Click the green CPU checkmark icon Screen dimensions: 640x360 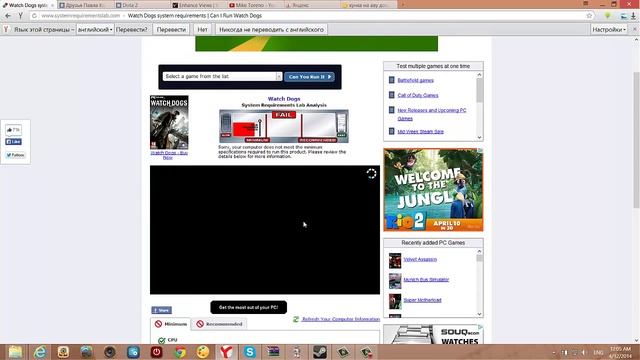point(162,340)
